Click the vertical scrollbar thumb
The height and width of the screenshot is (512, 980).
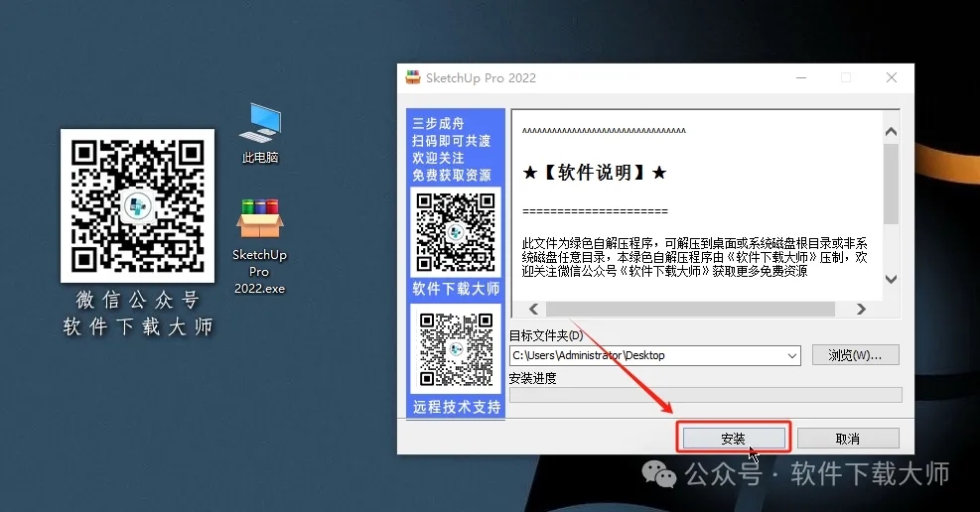click(892, 184)
